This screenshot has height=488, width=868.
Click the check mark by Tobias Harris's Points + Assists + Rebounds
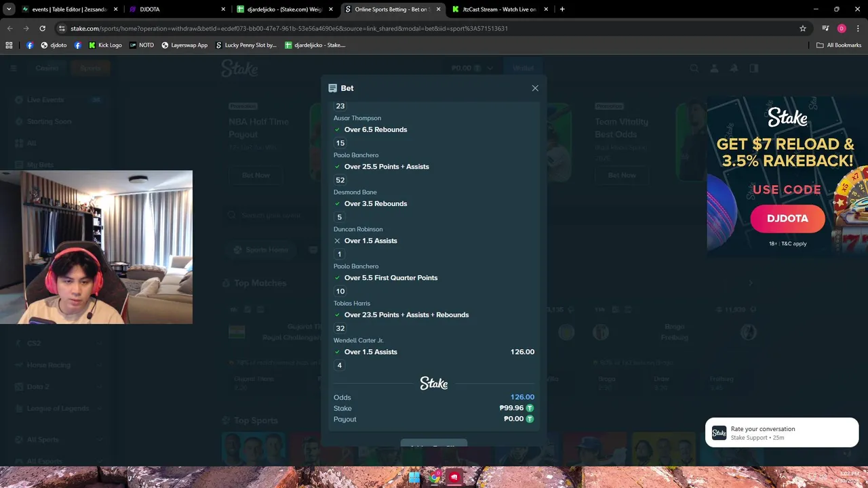click(337, 314)
